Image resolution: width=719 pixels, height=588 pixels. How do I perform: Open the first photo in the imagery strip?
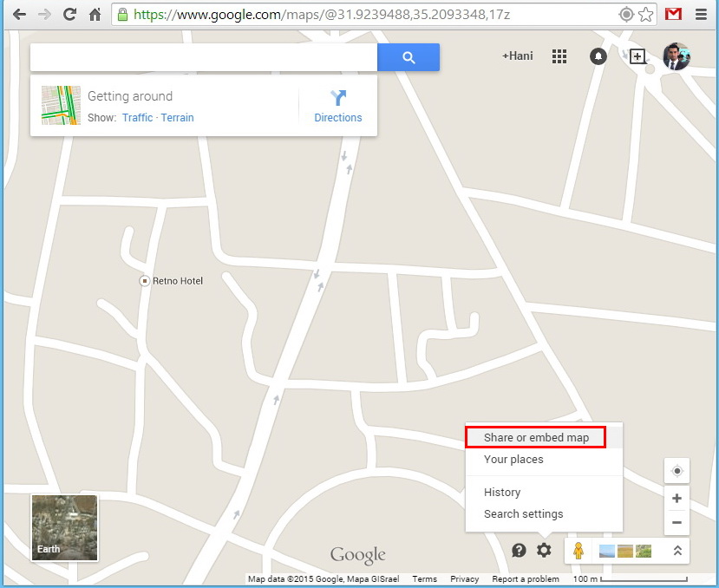coord(606,551)
